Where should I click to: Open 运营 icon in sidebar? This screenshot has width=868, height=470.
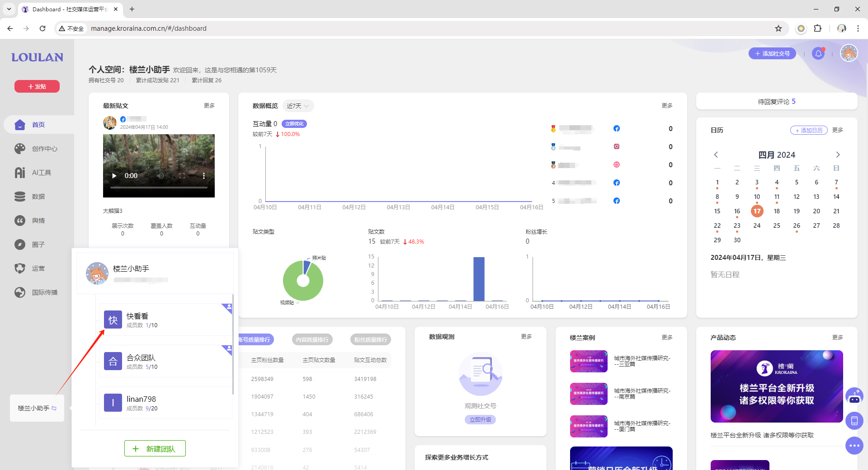[x=20, y=268]
